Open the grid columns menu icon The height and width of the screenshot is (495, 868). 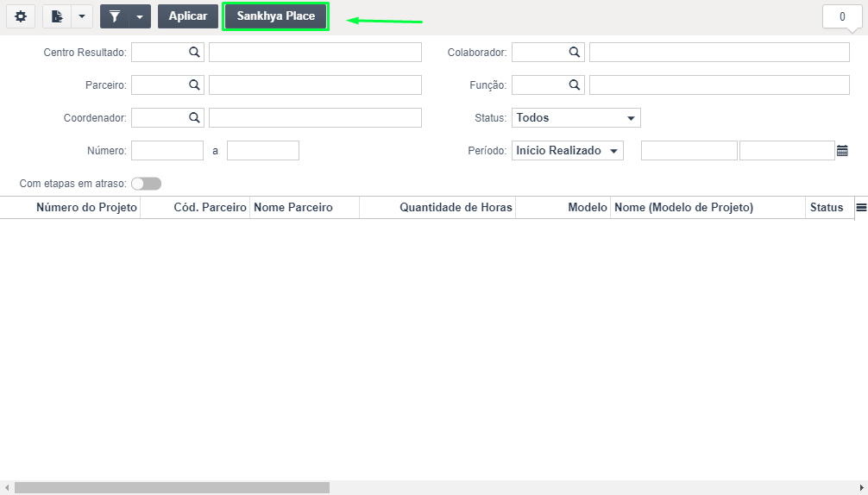(861, 208)
